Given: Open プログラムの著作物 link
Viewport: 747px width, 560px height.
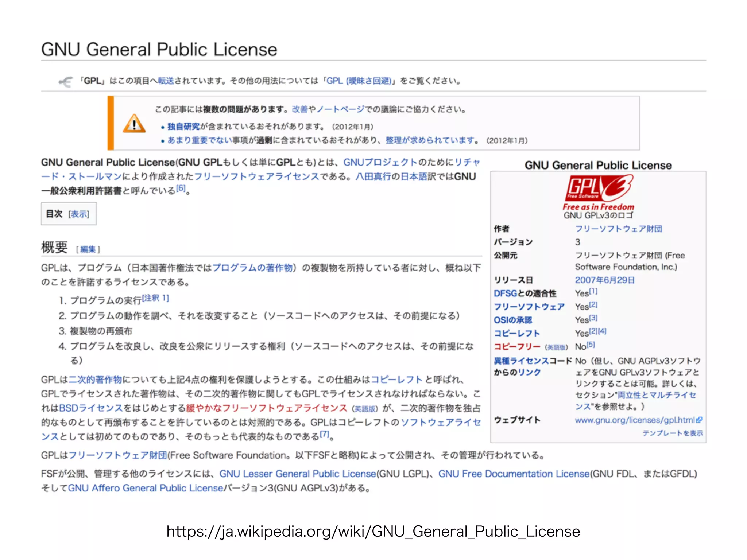Looking at the screenshot, I should 253,268.
